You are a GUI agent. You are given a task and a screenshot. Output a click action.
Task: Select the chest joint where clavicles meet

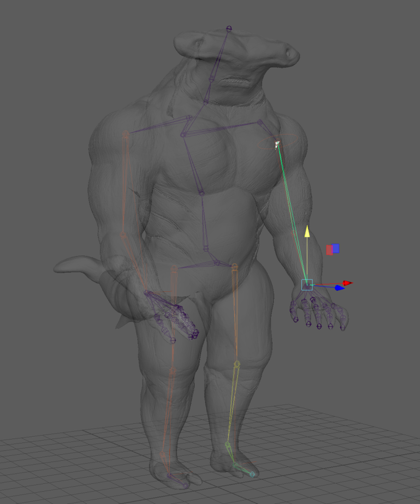tap(183, 134)
